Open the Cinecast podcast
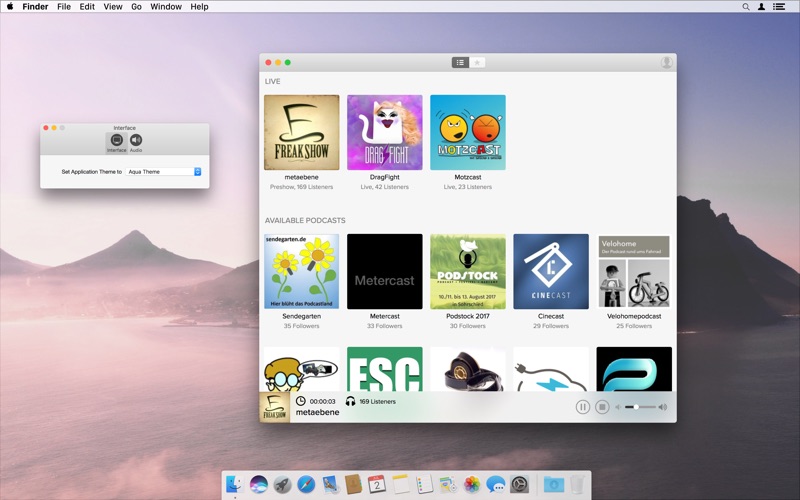 (x=551, y=271)
